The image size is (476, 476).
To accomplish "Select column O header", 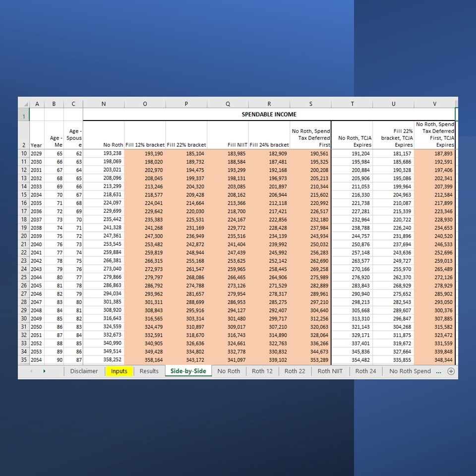I will click(x=145, y=104).
